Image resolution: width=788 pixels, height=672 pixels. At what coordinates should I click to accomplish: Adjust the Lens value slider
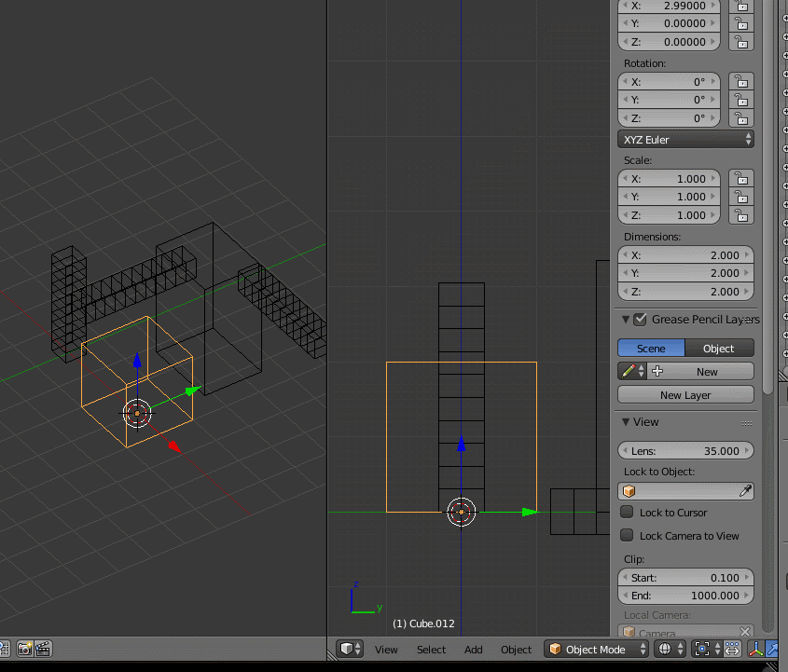click(685, 450)
